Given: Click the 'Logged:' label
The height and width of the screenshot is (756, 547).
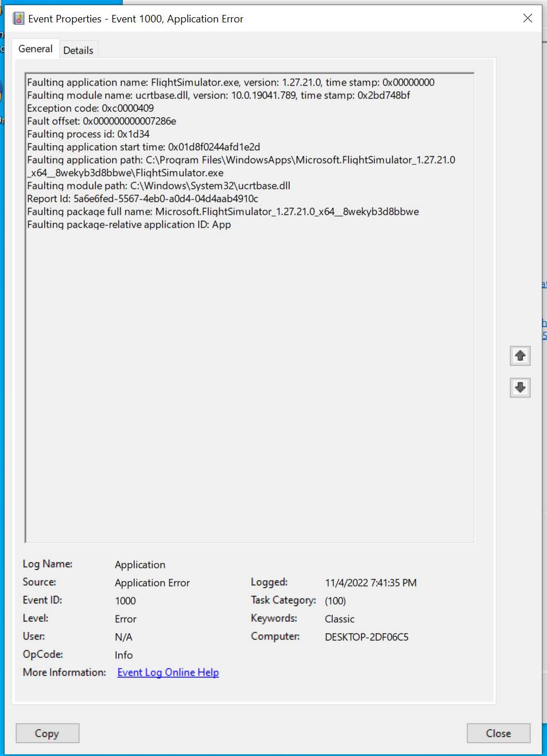Looking at the screenshot, I should click(269, 582).
